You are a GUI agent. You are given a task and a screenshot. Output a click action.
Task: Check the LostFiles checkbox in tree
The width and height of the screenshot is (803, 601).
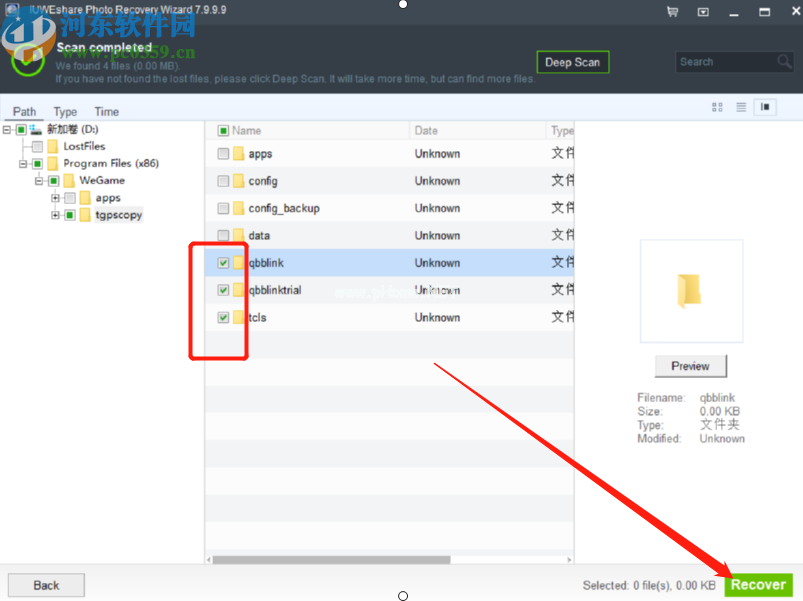coord(37,147)
